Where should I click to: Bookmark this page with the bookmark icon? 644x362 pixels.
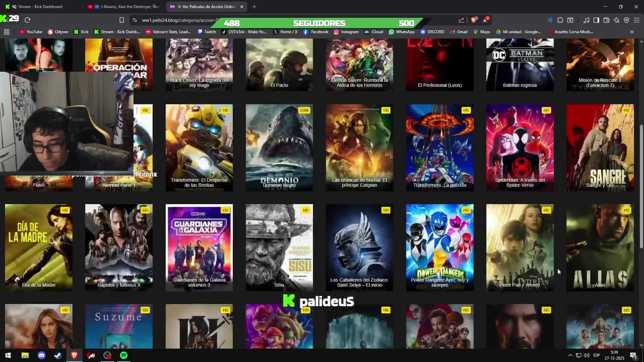(122, 20)
